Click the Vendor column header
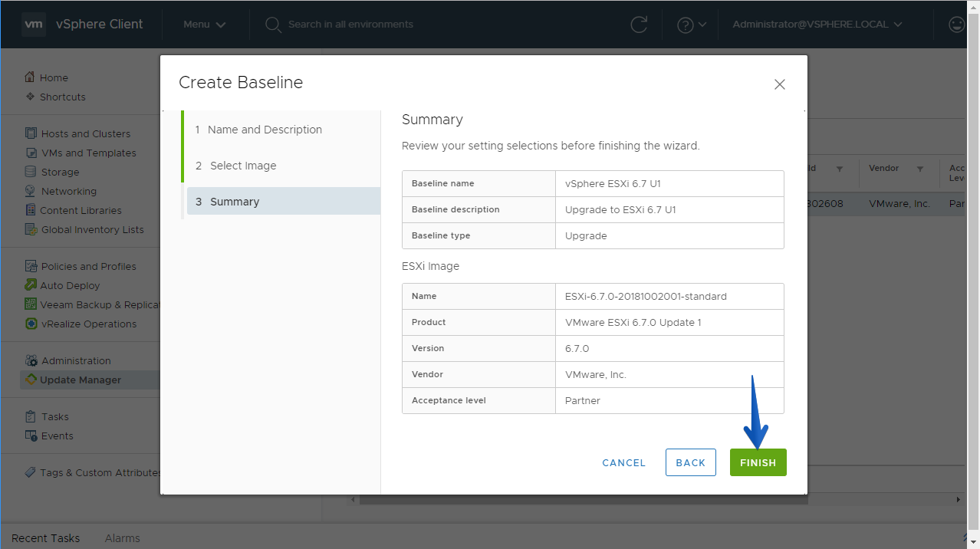 point(884,168)
